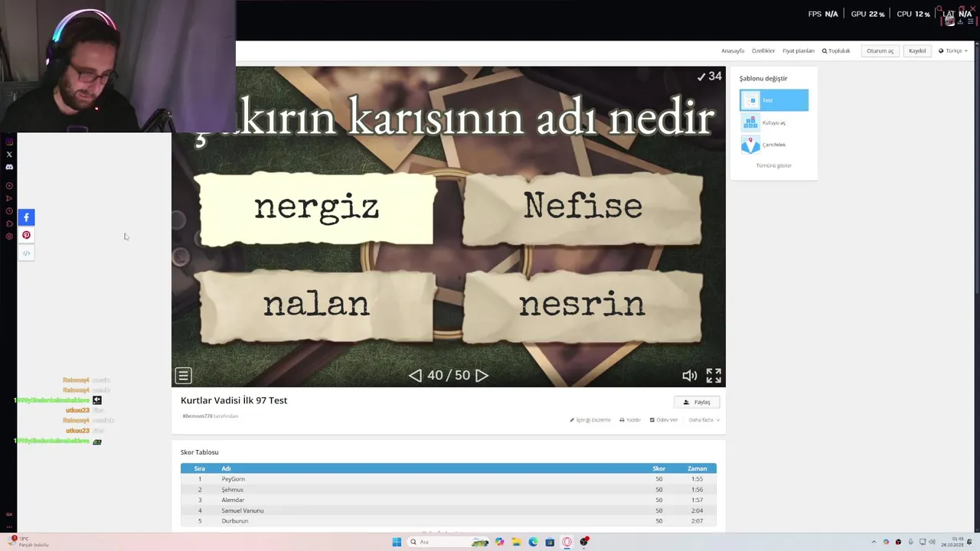Open taskbar volume speaker icon
Screen dimensions: 980x551
pyautogui.click(x=932, y=542)
